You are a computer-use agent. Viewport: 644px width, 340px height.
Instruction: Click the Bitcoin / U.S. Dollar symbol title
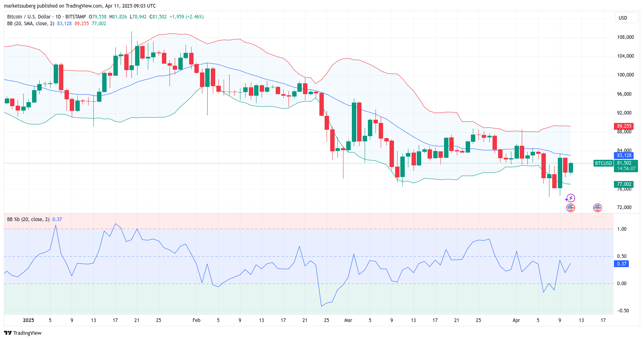coord(29,17)
